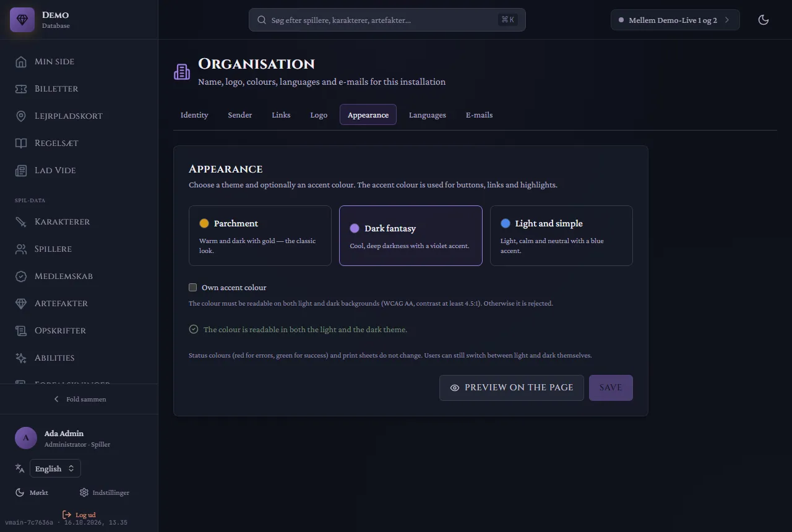
Task: Click the Abilities sparkle icon
Action: pyautogui.click(x=21, y=358)
